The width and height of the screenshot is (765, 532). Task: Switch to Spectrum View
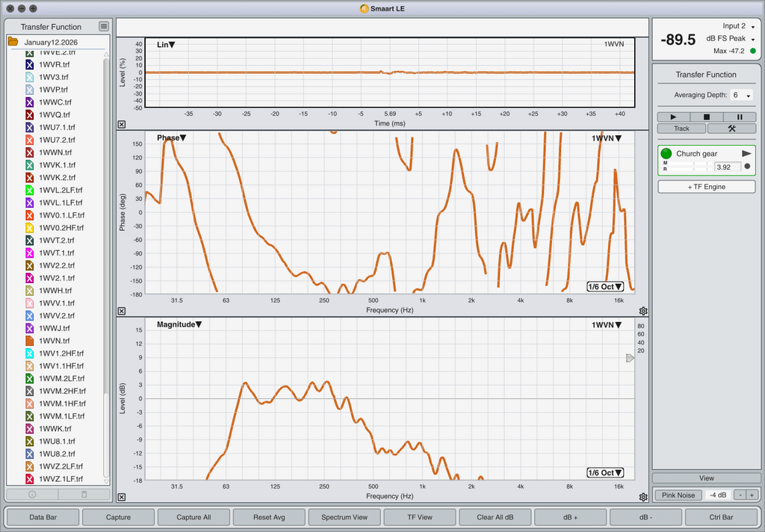tap(344, 517)
